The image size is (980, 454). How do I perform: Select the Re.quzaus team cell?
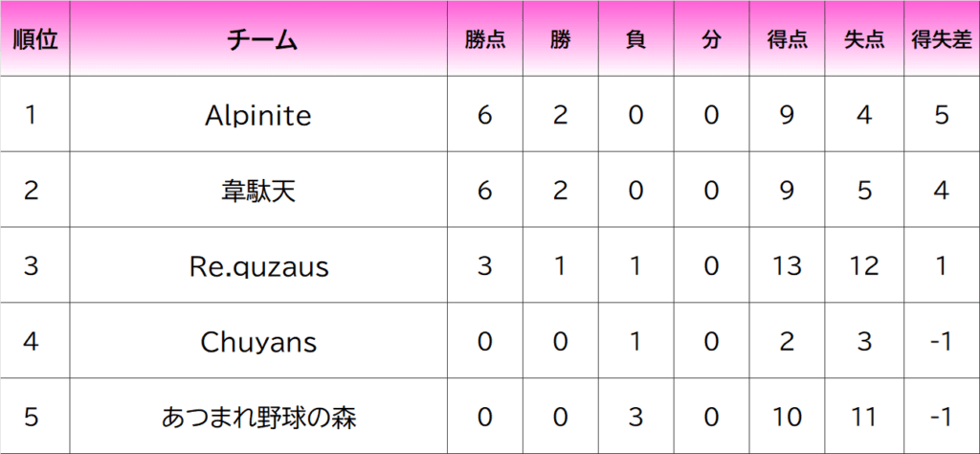[258, 266]
